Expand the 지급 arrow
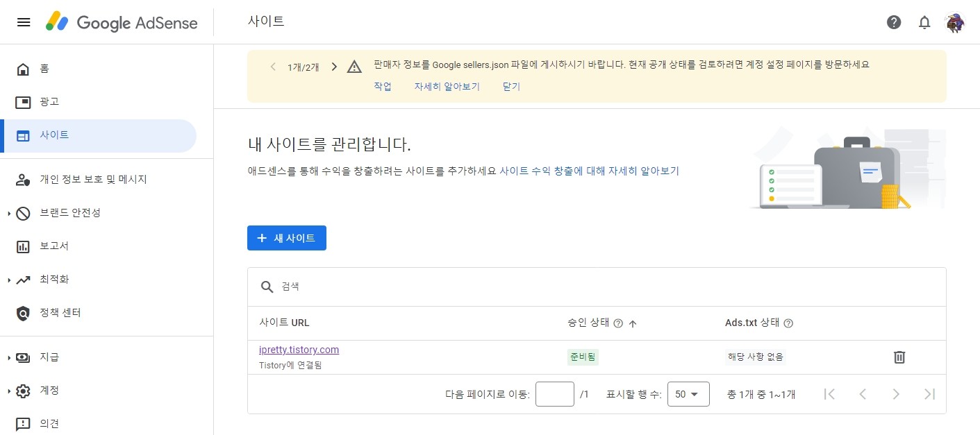Viewport: 980px width, 435px height. click(x=9, y=357)
